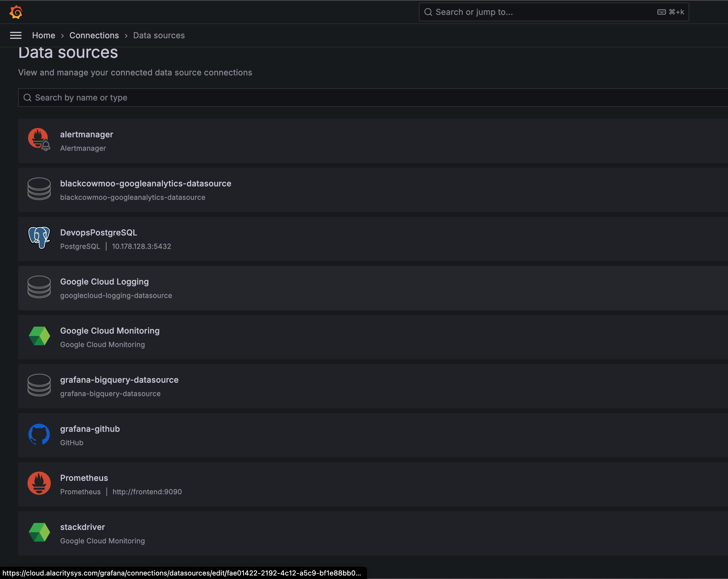Image resolution: width=728 pixels, height=579 pixels.
Task: Click blackcowmoo-googleanalytics-datasource type subtitle
Action: (x=133, y=197)
